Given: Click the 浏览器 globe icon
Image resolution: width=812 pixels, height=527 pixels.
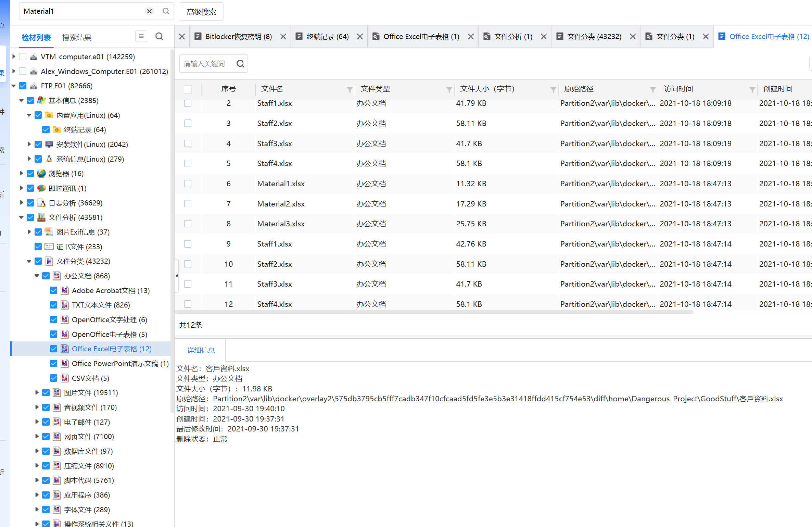Looking at the screenshot, I should click(x=41, y=174).
